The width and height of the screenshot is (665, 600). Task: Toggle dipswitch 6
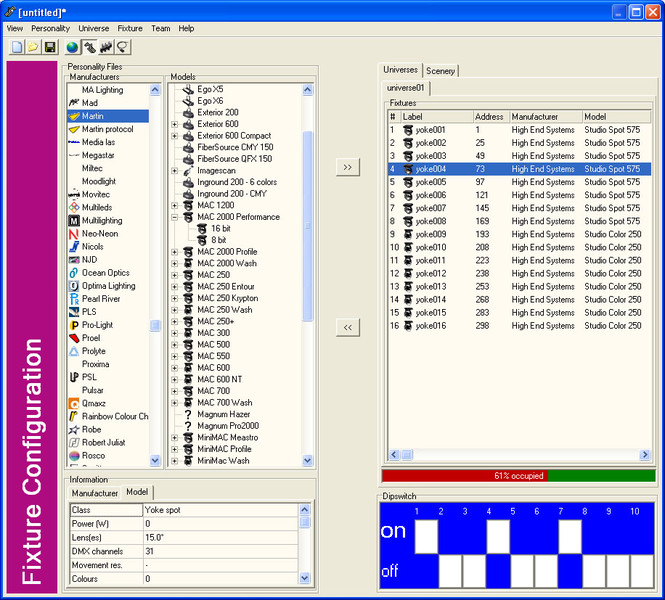(546, 571)
